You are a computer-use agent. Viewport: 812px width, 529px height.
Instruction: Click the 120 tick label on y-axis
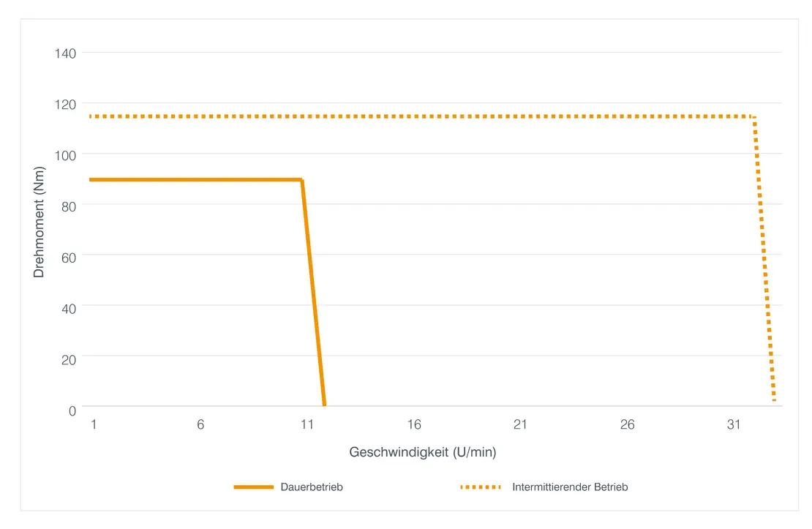coord(66,104)
